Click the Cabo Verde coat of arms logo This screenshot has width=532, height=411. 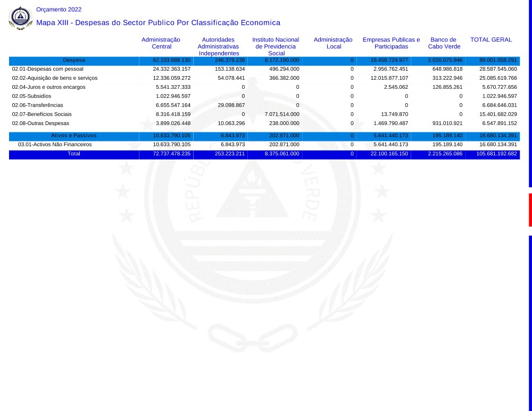coord(20,18)
